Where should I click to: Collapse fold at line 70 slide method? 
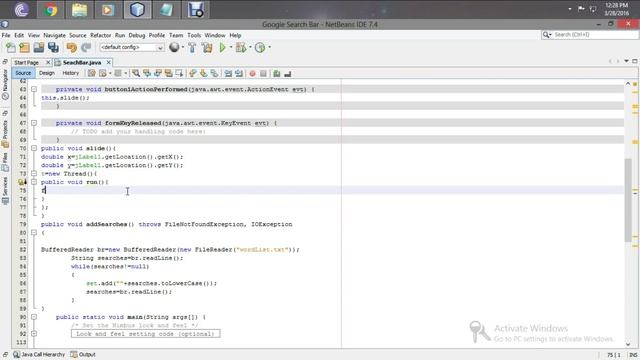(34, 148)
